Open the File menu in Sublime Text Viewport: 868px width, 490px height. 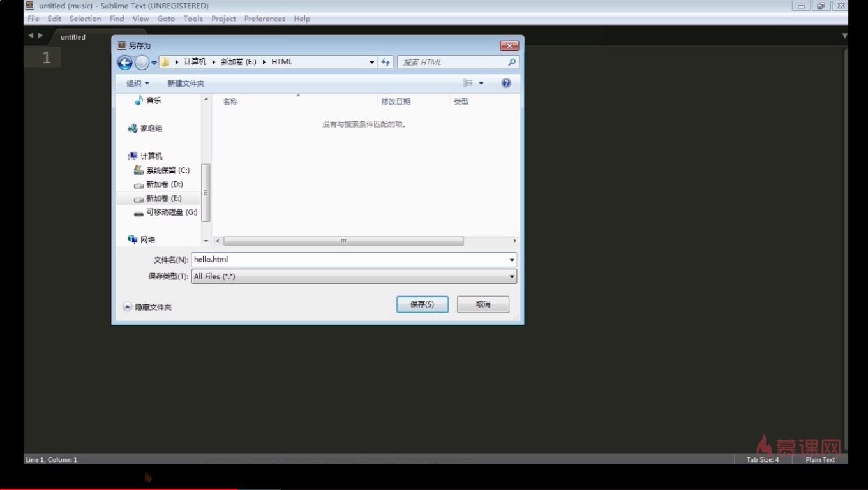pyautogui.click(x=33, y=19)
